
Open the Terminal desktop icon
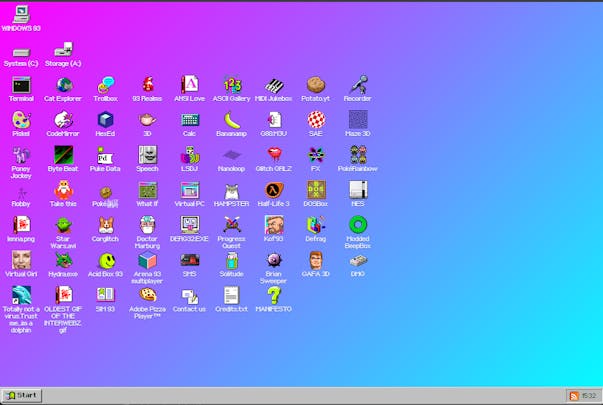21,86
